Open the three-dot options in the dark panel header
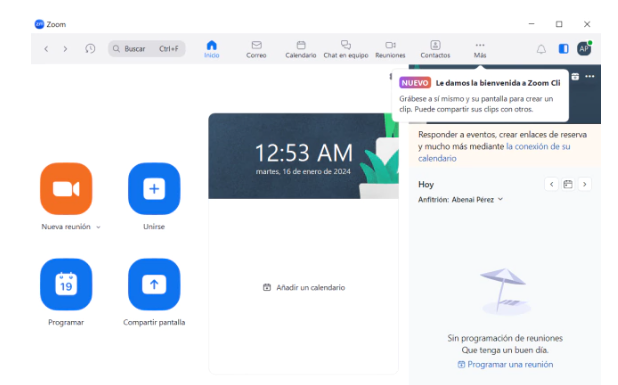This screenshot has width=618, height=385. tap(590, 76)
